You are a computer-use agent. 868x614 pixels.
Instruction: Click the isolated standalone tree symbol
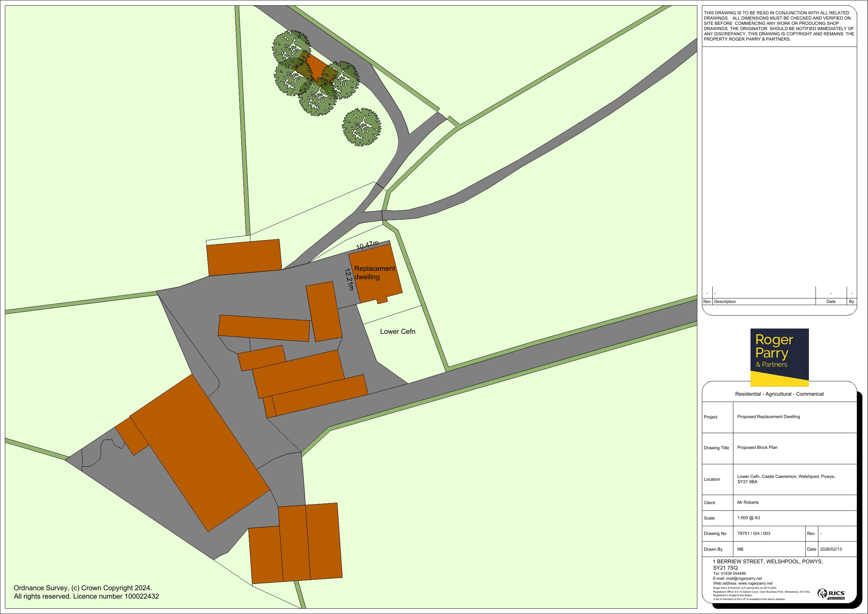pyautogui.click(x=361, y=127)
